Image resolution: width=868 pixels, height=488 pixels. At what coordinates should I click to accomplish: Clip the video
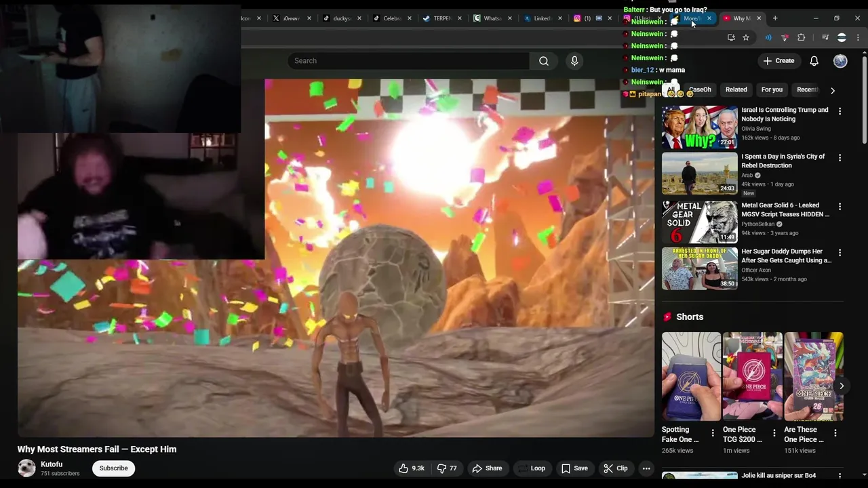[x=616, y=468]
